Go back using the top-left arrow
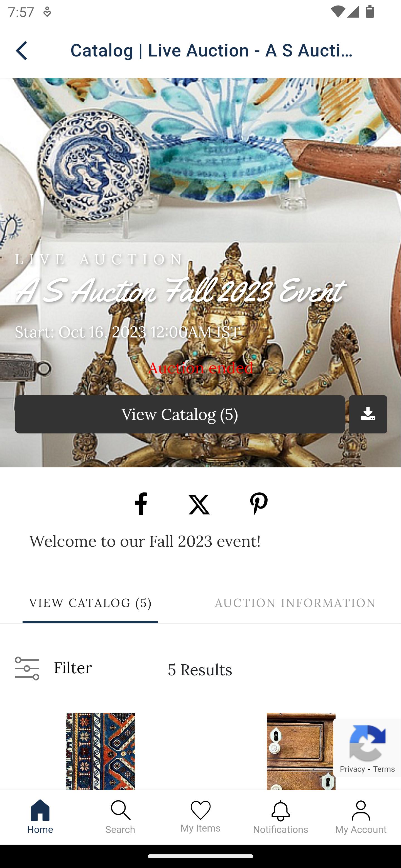The height and width of the screenshot is (868, 401). 22,51
